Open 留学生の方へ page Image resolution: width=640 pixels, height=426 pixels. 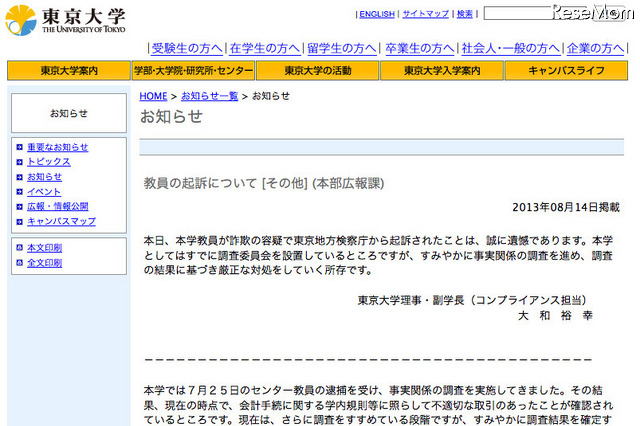coord(342,48)
